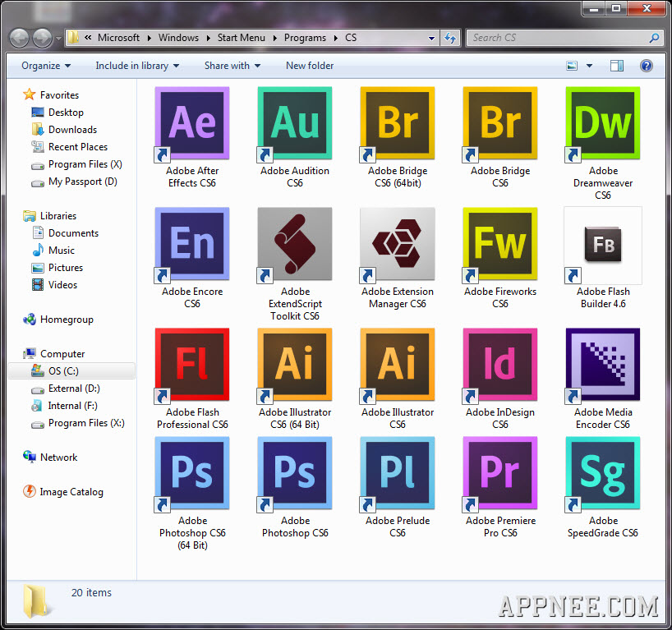Go back with the Back arrow button
The image size is (672, 630).
tap(19, 38)
